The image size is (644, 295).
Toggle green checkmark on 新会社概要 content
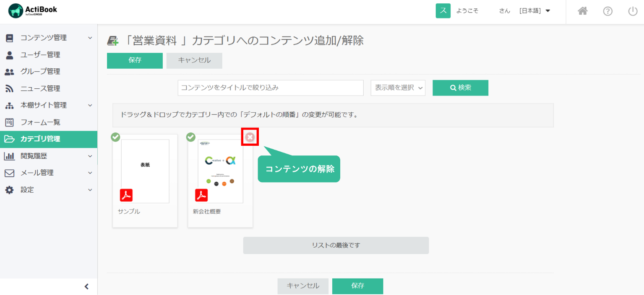[x=191, y=137]
